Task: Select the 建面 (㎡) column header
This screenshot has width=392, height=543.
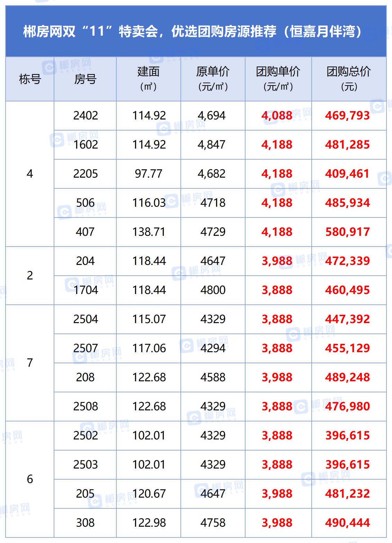Action: [148, 79]
